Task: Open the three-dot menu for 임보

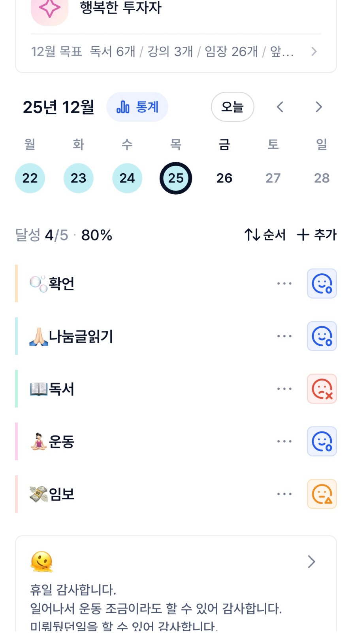Action: point(284,494)
